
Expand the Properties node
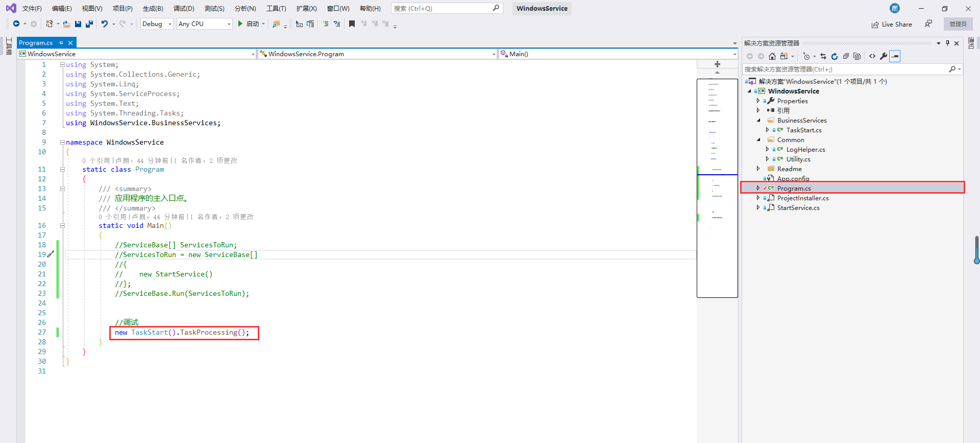[x=758, y=101]
